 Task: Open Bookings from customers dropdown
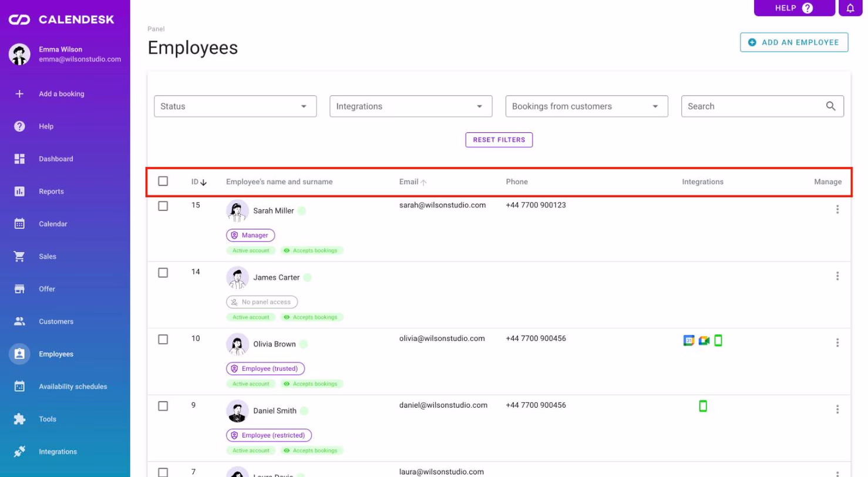587,106
